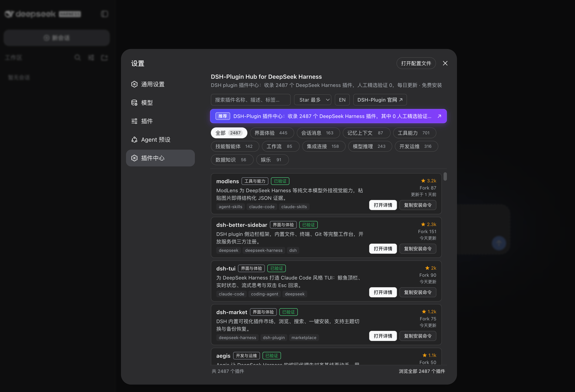Screen dimensions: 575x392
Task: Click the agent-skills tag on modlens
Action: click(230, 207)
